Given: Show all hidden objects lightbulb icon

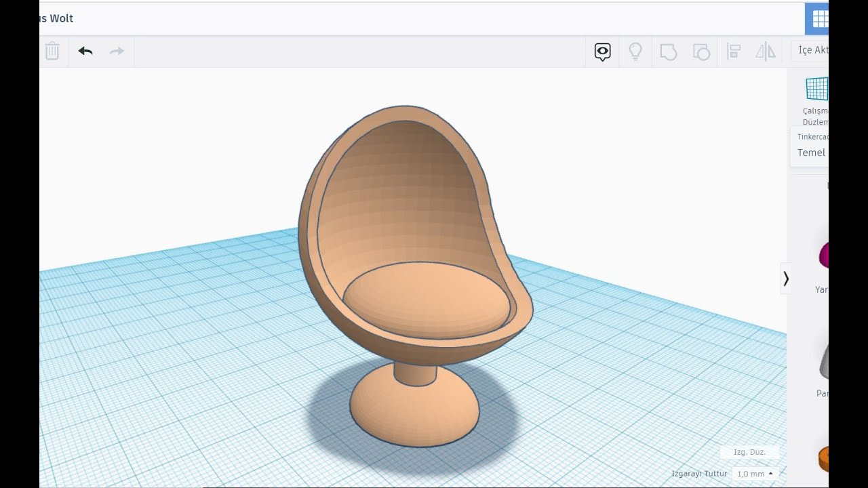Looking at the screenshot, I should pos(635,52).
